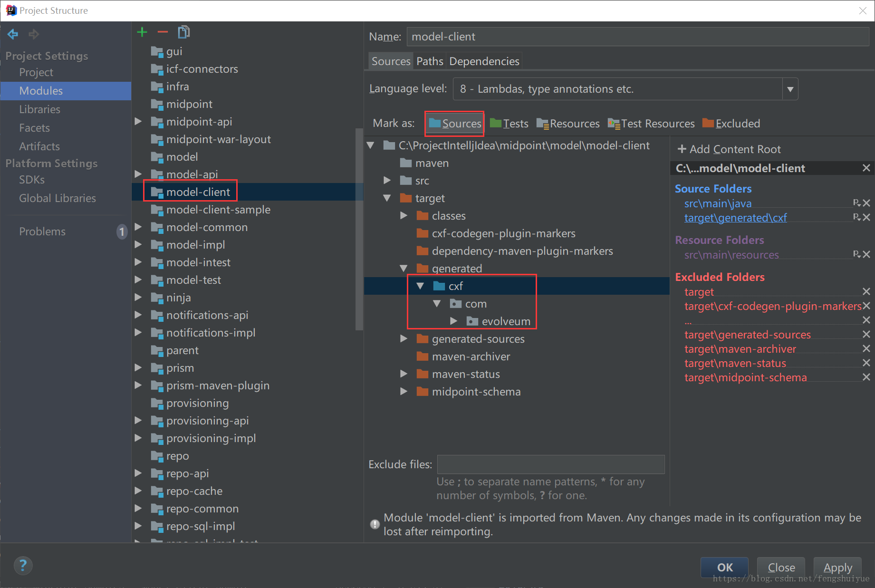Open SDKs platform settings
This screenshot has width=875, height=588.
click(32, 180)
